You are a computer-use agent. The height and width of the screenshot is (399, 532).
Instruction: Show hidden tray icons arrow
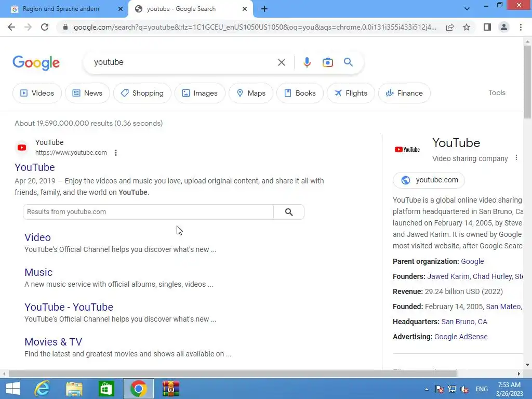(x=427, y=389)
